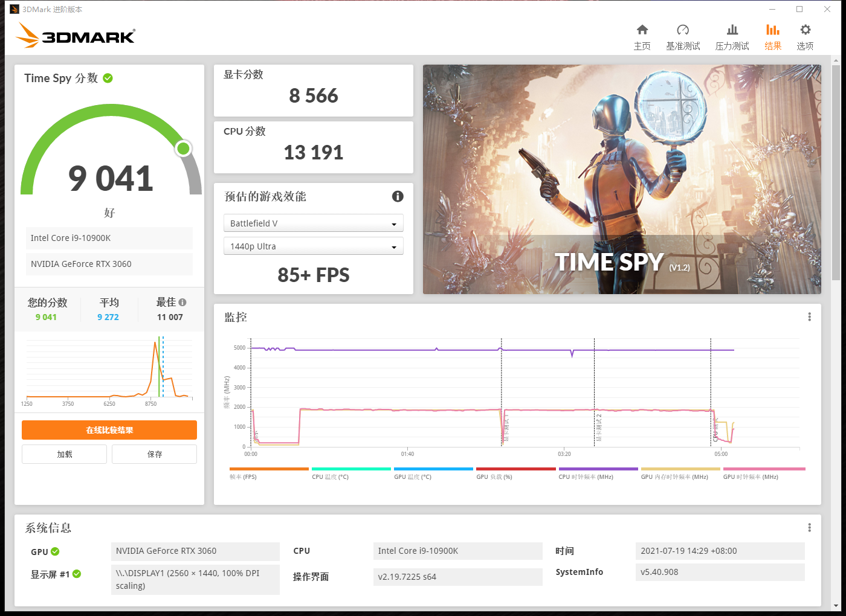This screenshot has height=616, width=846.
Task: Open the three-dot menu in 系统信息 panel
Action: tap(810, 528)
